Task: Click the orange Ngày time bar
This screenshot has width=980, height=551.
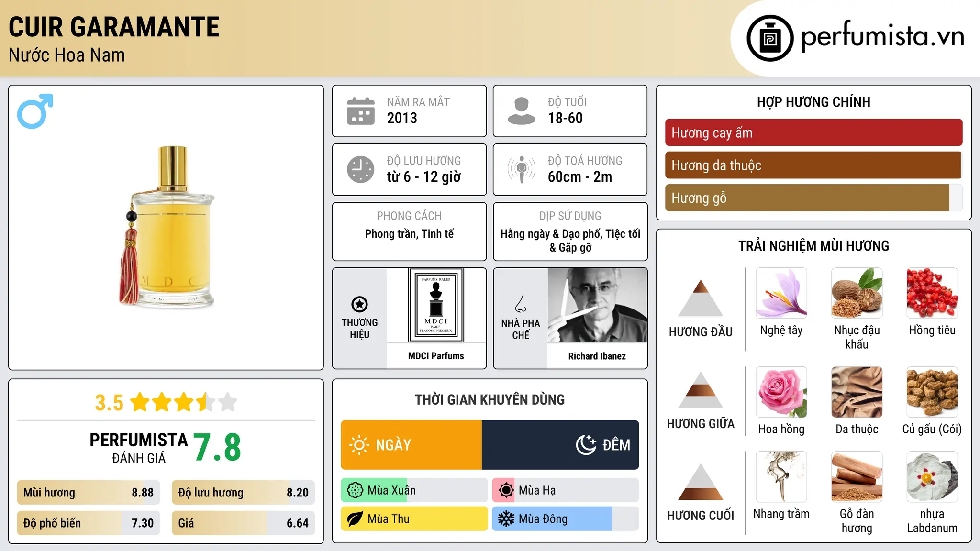Action: 412,445
